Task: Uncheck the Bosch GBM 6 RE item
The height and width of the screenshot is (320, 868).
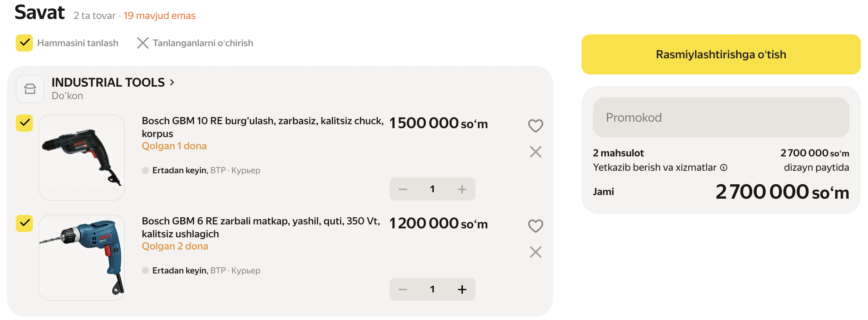Action: [24, 223]
